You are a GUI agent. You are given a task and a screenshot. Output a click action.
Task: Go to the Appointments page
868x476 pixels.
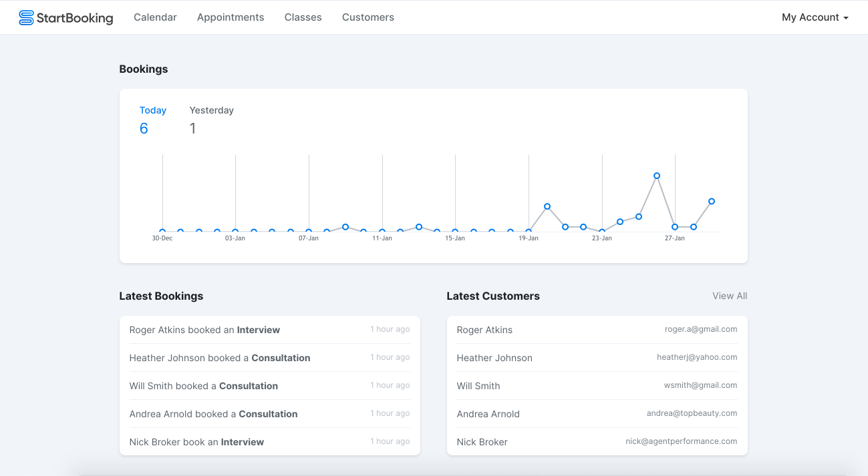(231, 17)
